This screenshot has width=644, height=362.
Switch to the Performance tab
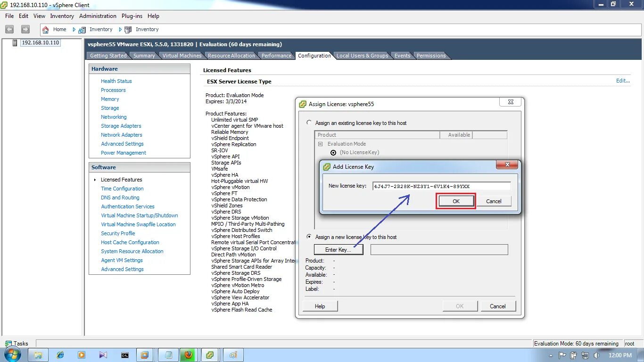coord(277,56)
